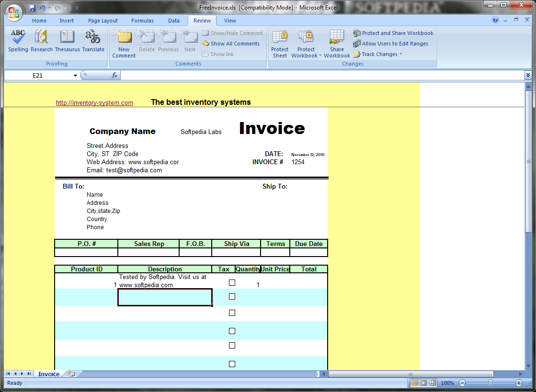Screen dimensions: 536x392
Task: Zoom in with the plus button
Action: click(x=519, y=383)
